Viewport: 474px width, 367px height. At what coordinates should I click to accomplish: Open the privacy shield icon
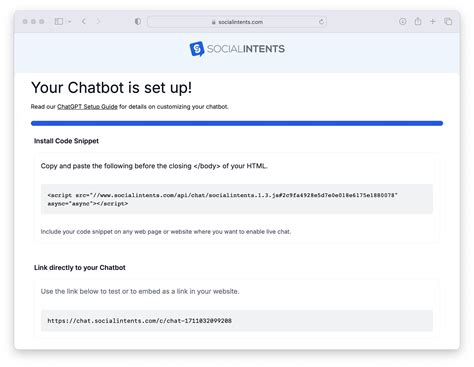137,22
